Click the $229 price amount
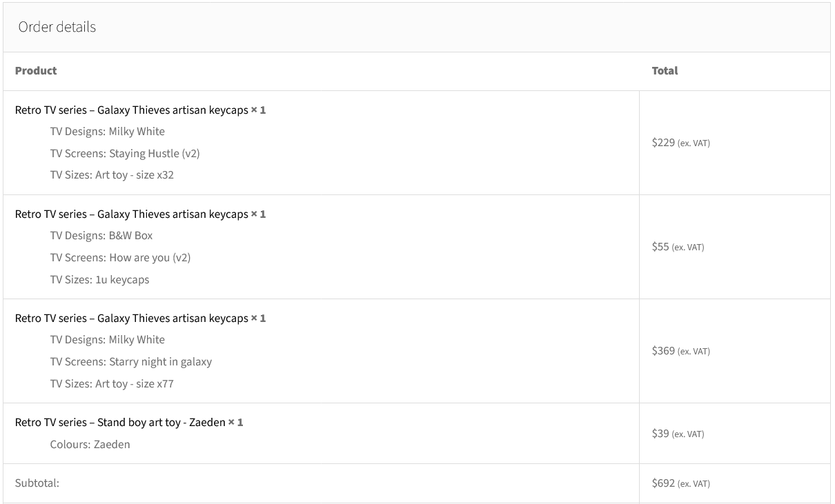The height and width of the screenshot is (504, 835). [x=663, y=143]
